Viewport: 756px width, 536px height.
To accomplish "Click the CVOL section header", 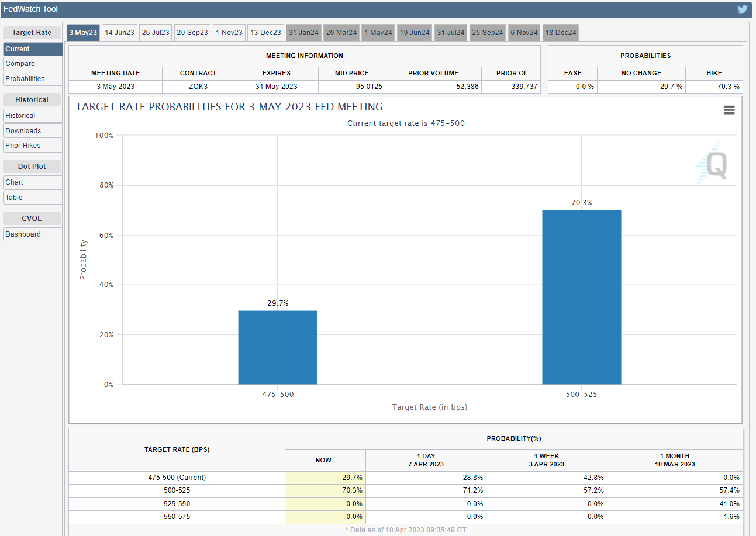I will point(32,219).
